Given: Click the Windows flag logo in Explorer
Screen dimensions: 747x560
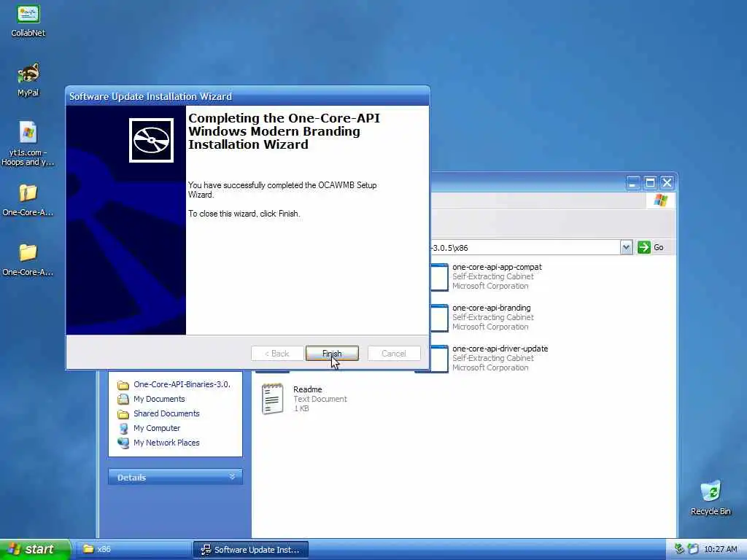Looking at the screenshot, I should tap(660, 201).
